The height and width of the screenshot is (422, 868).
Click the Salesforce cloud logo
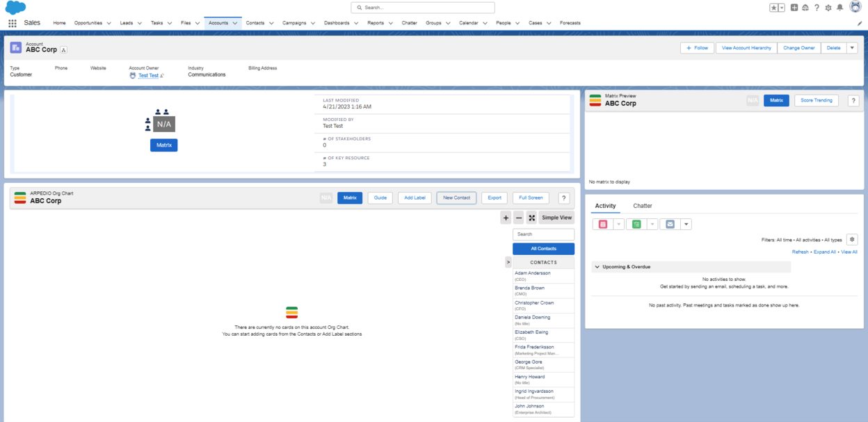15,8
